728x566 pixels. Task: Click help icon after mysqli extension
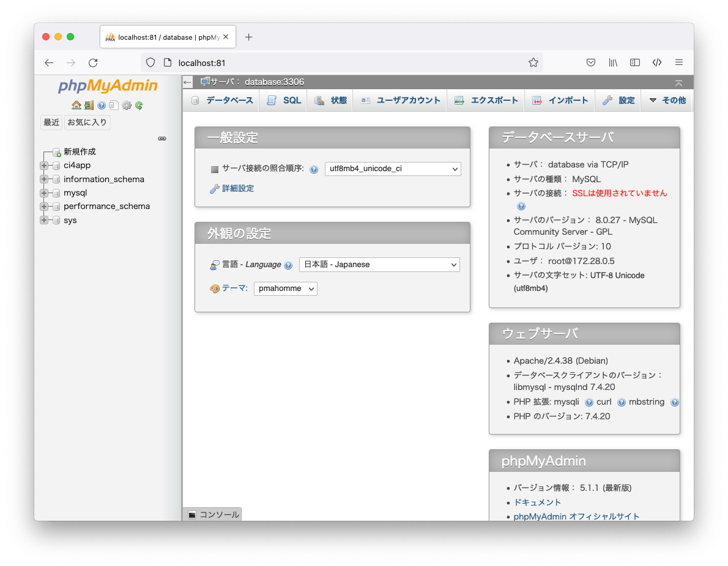coord(589,402)
